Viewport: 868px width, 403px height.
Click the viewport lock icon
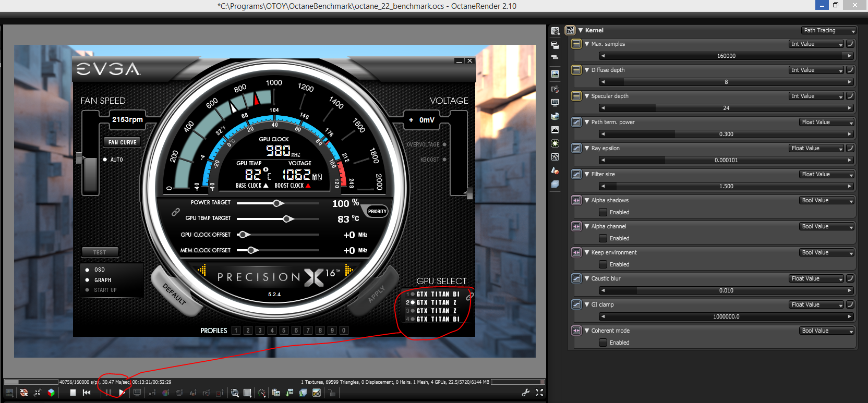click(x=331, y=393)
